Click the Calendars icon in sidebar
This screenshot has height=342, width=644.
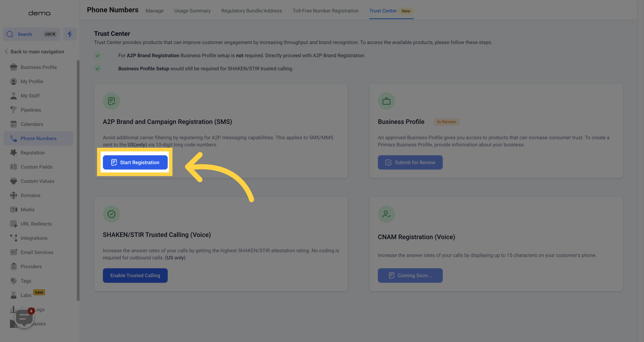pyautogui.click(x=14, y=124)
